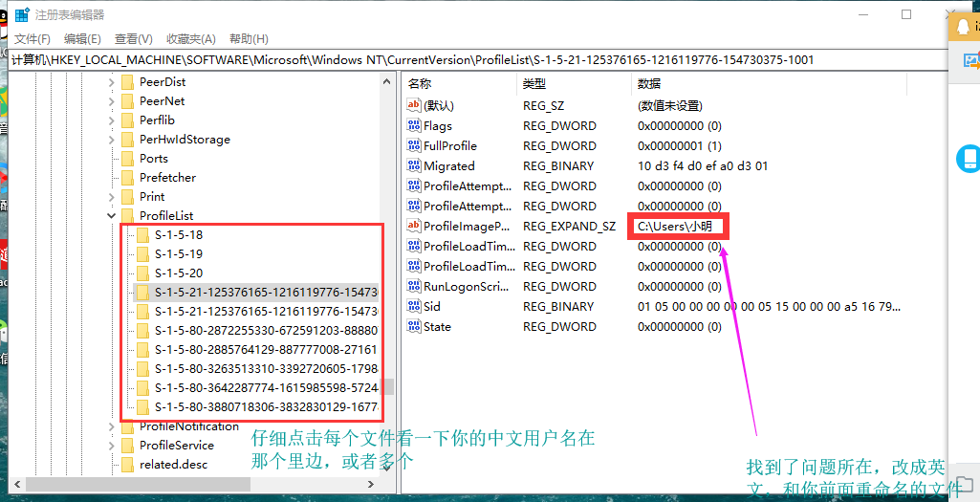Open the 文件(F) menu
The image size is (980, 502).
tap(32, 39)
